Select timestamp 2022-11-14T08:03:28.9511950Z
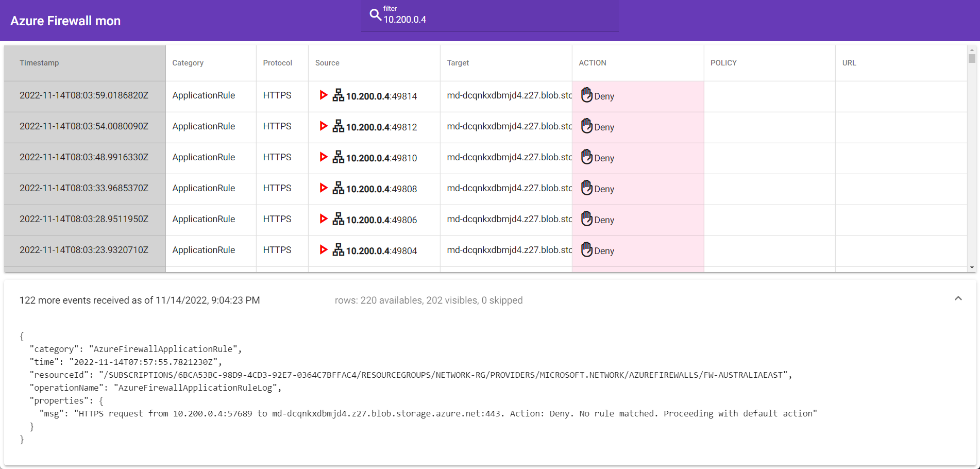 tap(84, 219)
